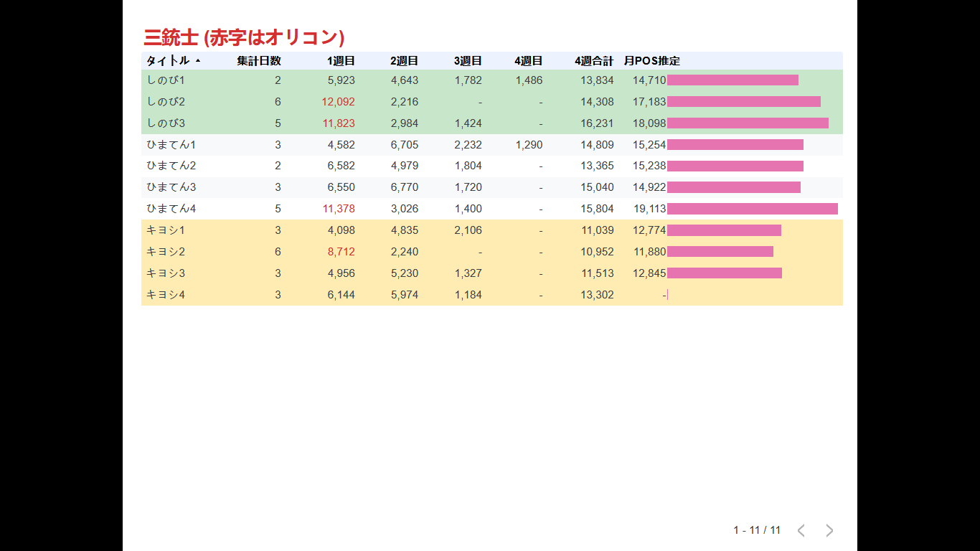Viewport: 980px width, 551px height.
Task: Click the 2週目 column header
Action: tap(405, 61)
